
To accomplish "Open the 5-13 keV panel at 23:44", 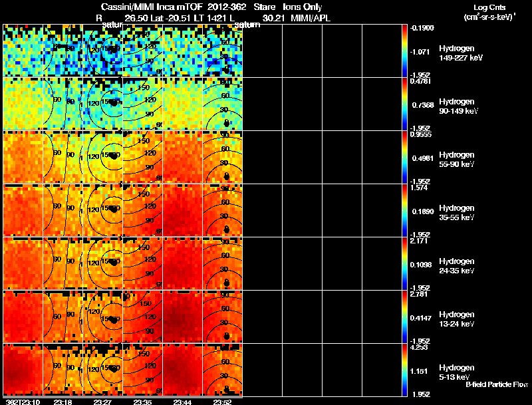I will [x=182, y=370].
